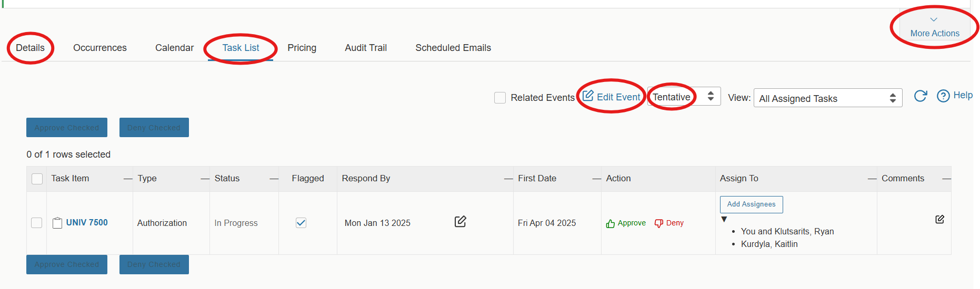Click the refresh icon beside View dropdown
Screen dimensions: 980x289
(x=920, y=96)
